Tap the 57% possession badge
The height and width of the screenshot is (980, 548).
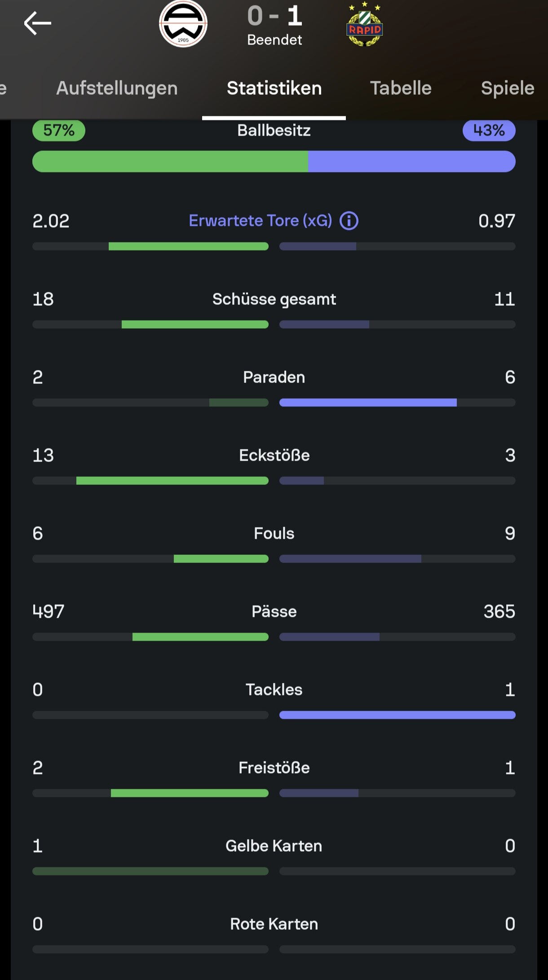coord(59,131)
